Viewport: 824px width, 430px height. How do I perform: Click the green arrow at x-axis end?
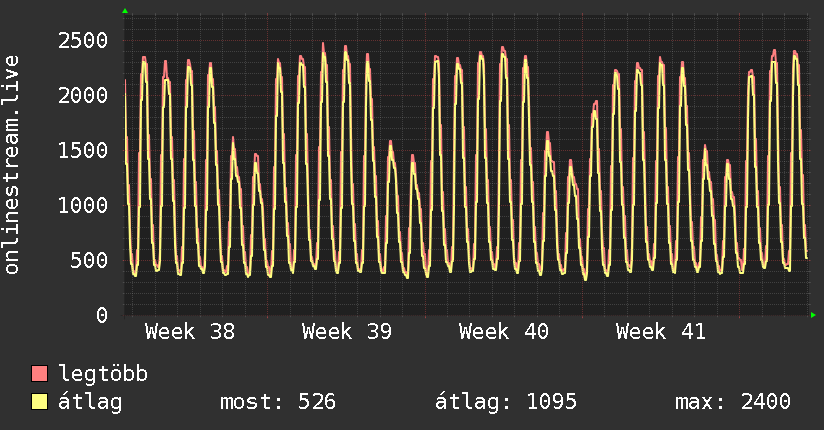[813, 315]
